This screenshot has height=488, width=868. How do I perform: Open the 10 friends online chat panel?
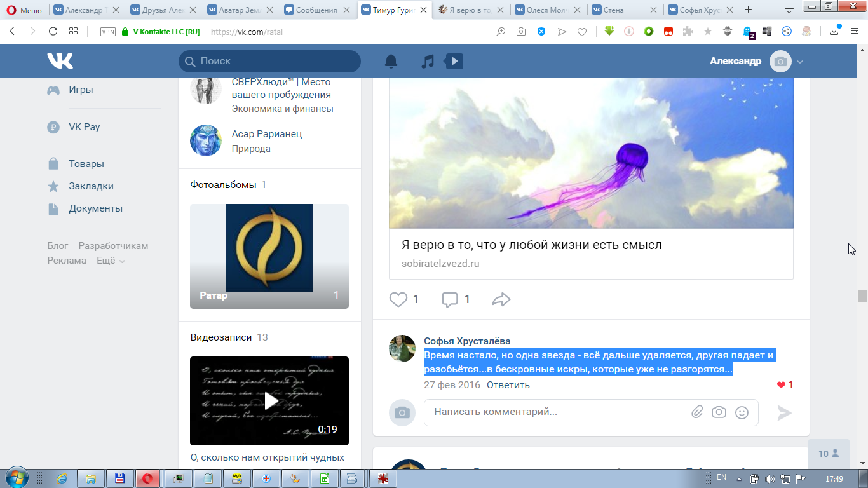coord(829,454)
